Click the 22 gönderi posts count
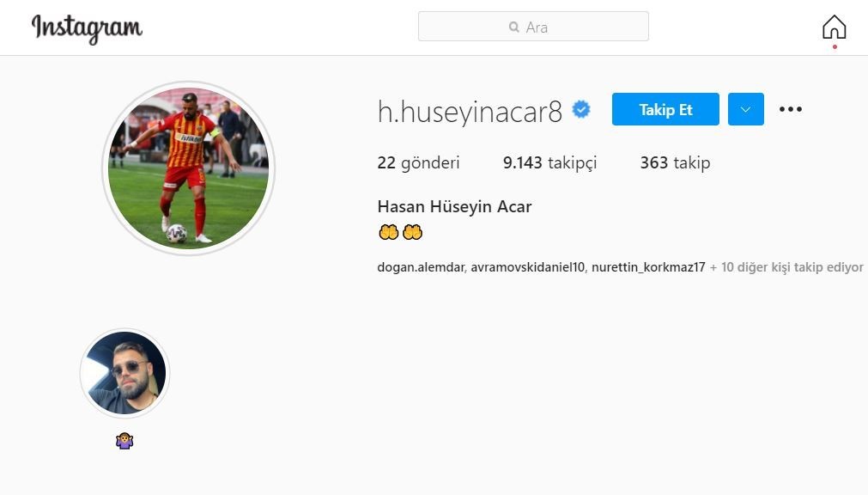Viewport: 868px width, 495px height. click(x=418, y=163)
